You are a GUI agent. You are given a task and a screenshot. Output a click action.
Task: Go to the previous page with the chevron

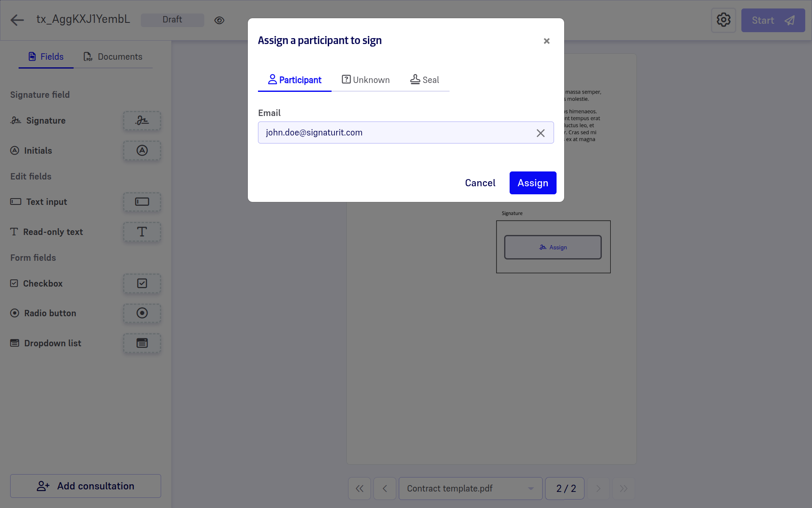pos(385,489)
